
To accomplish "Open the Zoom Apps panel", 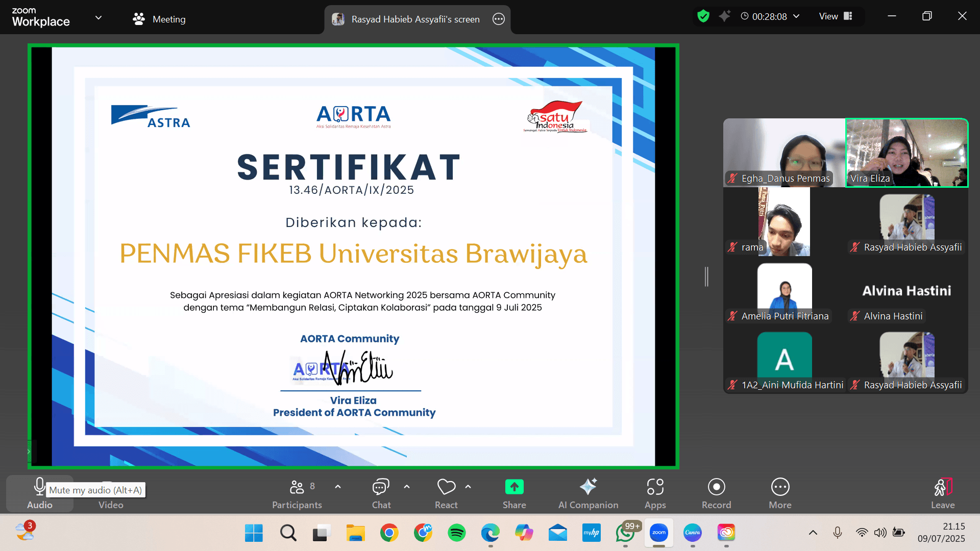I will coord(655,492).
